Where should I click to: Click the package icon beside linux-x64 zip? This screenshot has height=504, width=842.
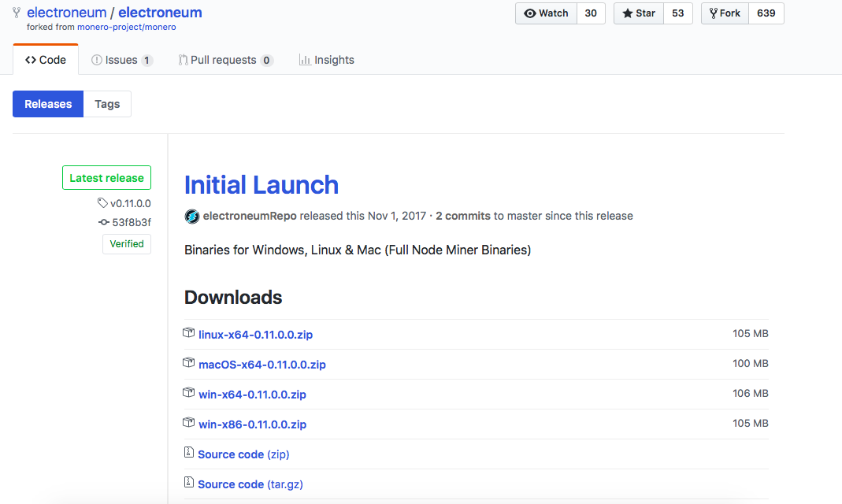click(188, 333)
